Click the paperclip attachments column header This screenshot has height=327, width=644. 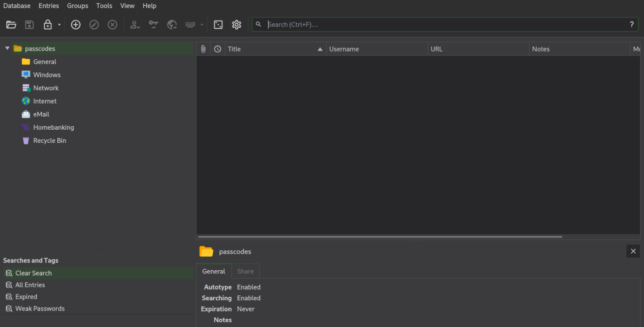[x=203, y=49]
